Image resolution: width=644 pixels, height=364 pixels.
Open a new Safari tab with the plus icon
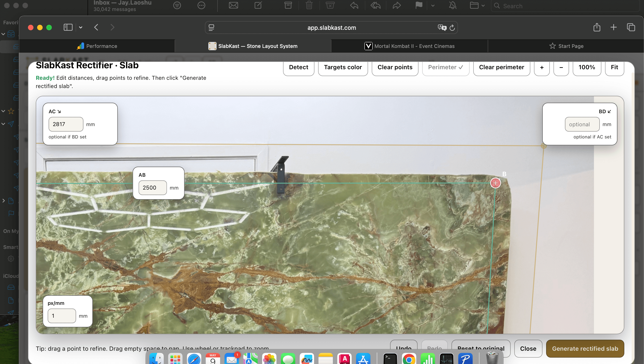[614, 27]
